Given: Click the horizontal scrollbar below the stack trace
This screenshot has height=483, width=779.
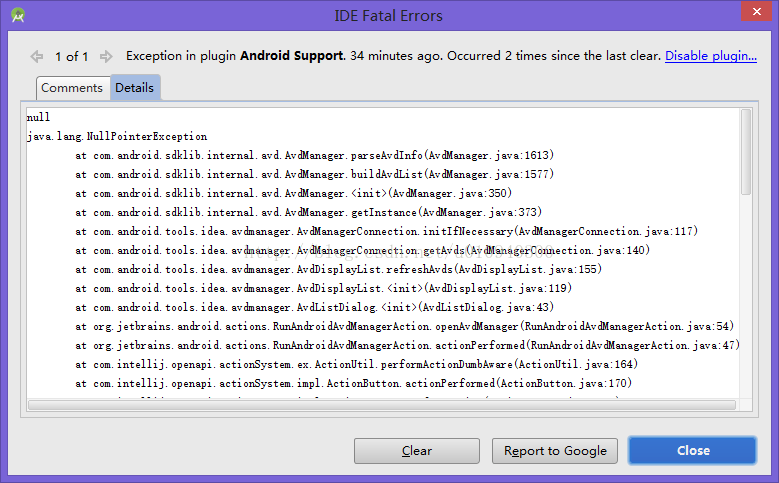Looking at the screenshot, I should [380, 405].
